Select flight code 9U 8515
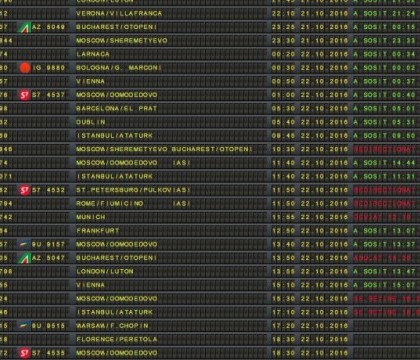The image size is (420, 360). (48, 326)
